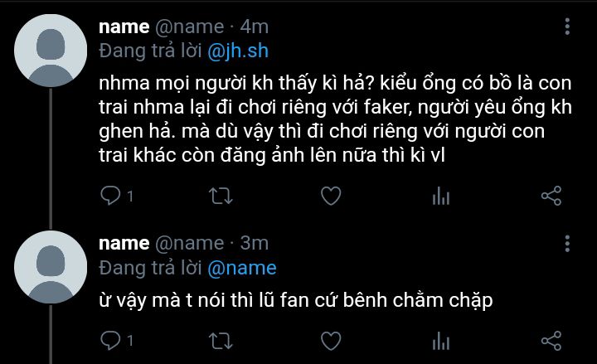Open the second tweet's three-dot menu
597x364 pixels.
pos(567,244)
